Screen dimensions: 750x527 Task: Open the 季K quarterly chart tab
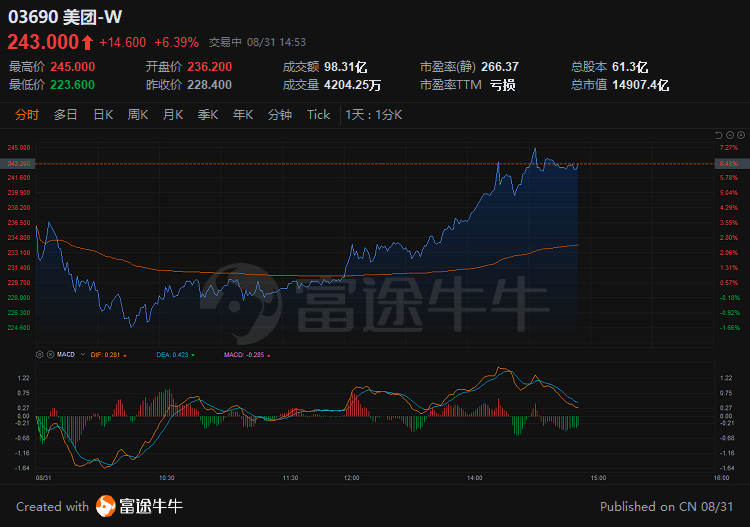(x=208, y=115)
